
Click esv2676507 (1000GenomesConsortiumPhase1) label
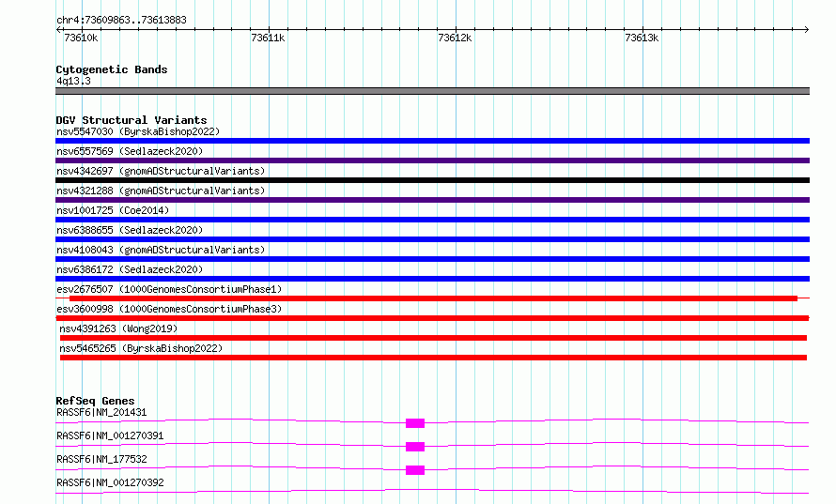[169, 289]
